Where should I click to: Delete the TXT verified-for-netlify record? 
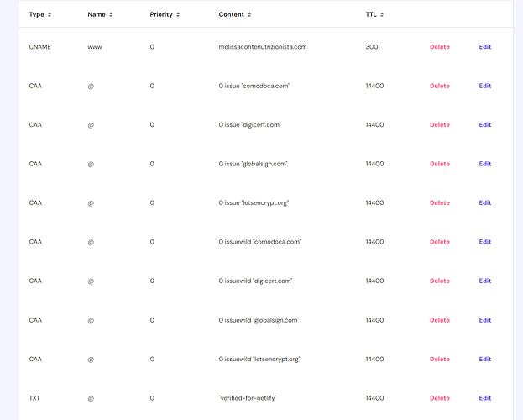[439, 398]
